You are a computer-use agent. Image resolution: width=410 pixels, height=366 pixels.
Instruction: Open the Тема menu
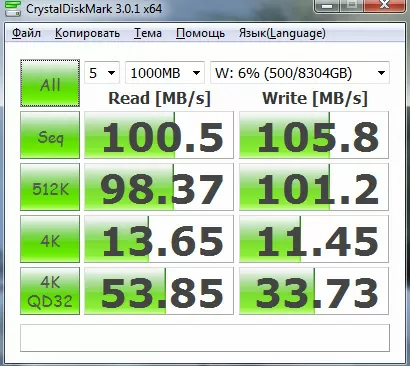148,33
